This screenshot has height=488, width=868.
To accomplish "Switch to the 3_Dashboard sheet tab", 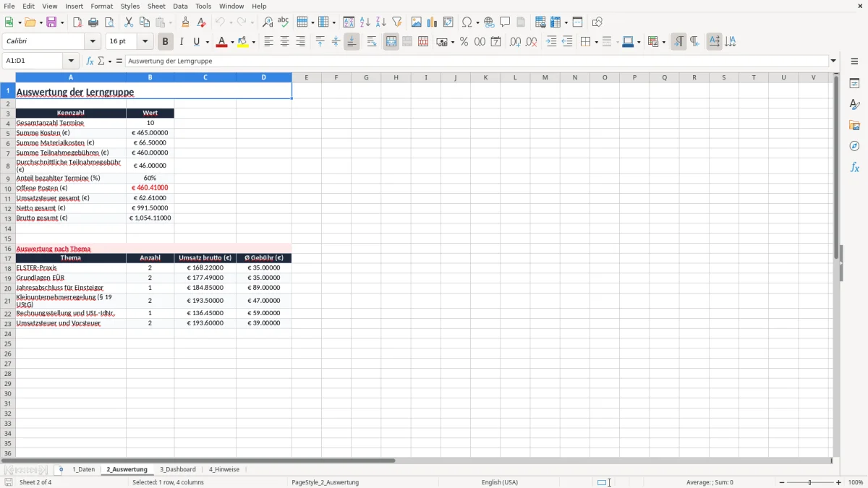I will click(178, 469).
